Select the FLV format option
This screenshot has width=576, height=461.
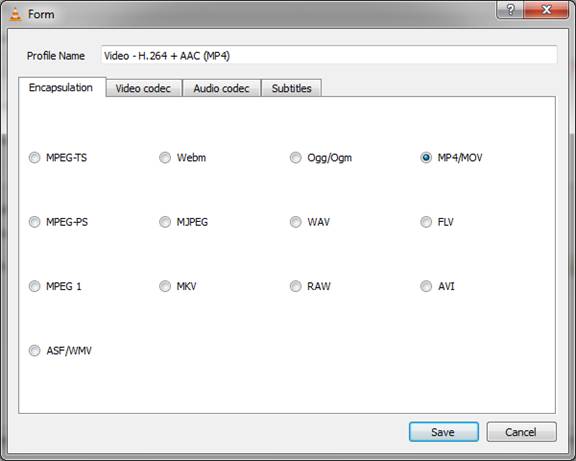(426, 222)
